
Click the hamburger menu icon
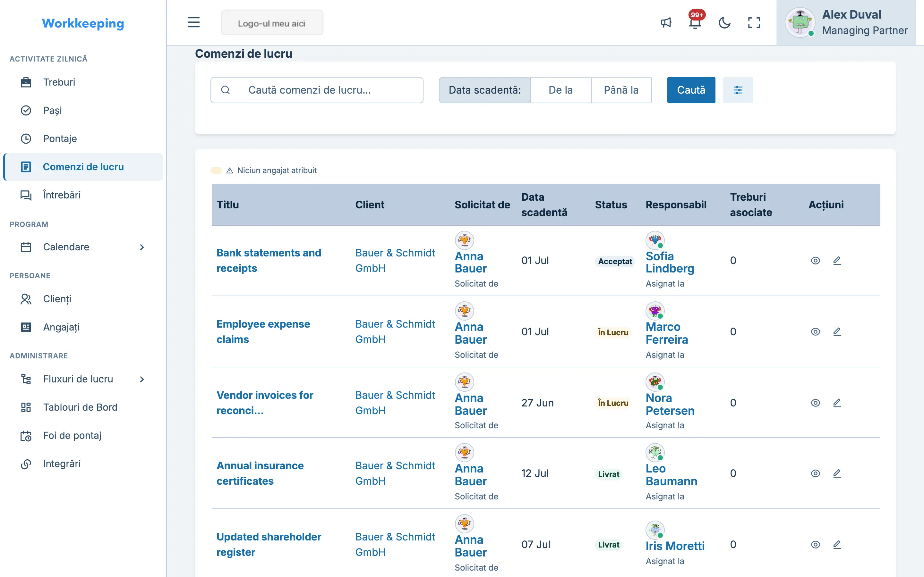(x=193, y=22)
